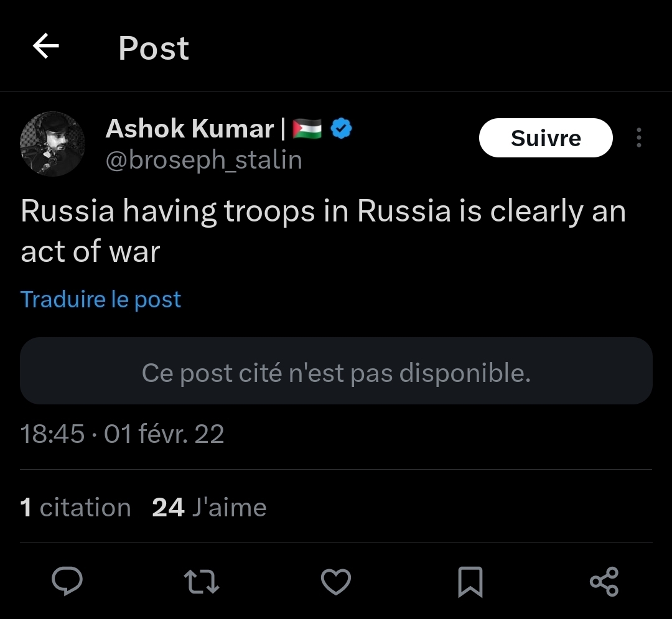Open the three-dot more options menu
This screenshot has width=672, height=619.
pyautogui.click(x=639, y=138)
